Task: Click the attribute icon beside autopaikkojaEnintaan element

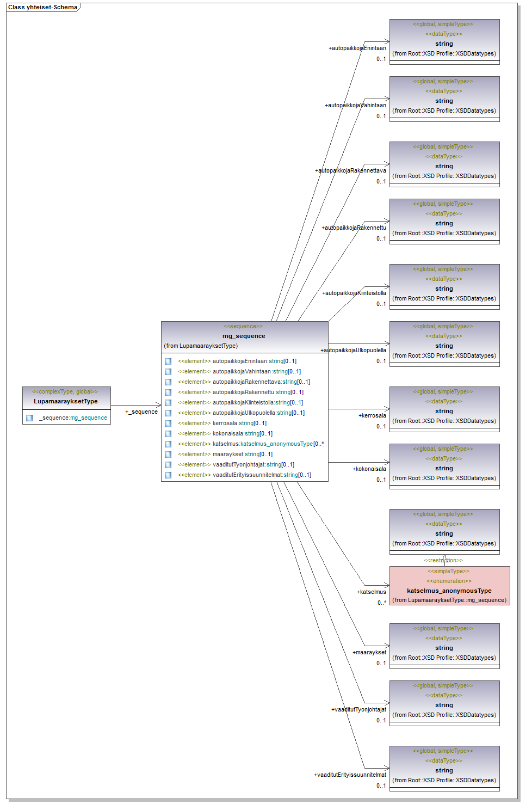Action: point(168,361)
